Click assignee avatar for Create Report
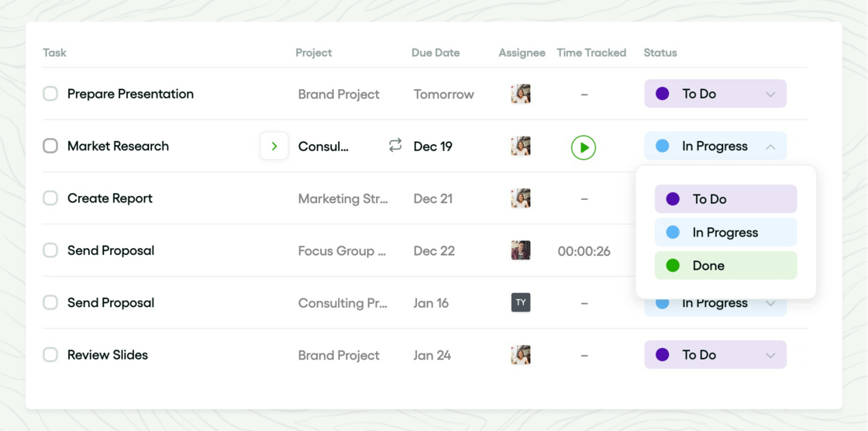The image size is (868, 431). click(521, 198)
